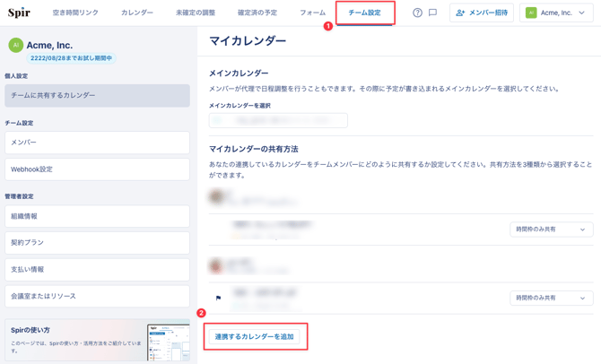Open Webhook設定 in the sidebar

tap(97, 169)
